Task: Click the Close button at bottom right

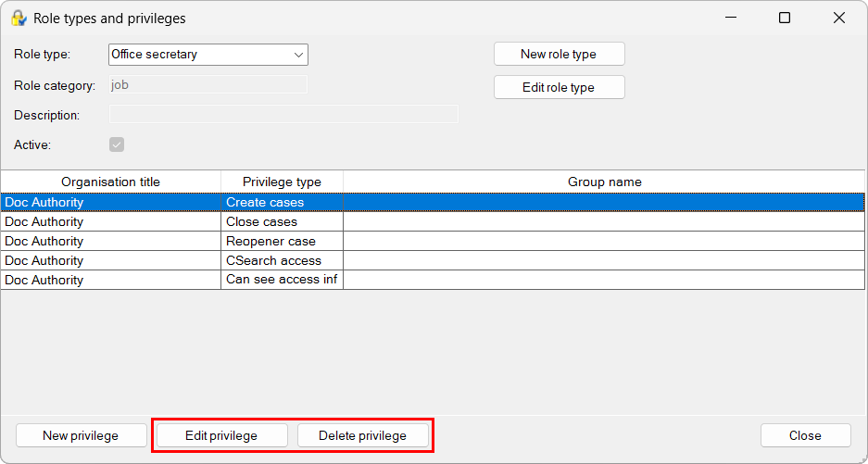Action: [x=805, y=435]
